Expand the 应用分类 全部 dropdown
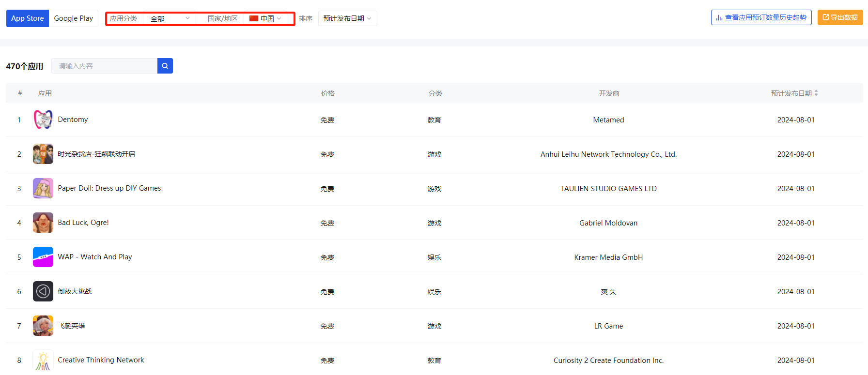The width and height of the screenshot is (868, 375). coord(170,18)
